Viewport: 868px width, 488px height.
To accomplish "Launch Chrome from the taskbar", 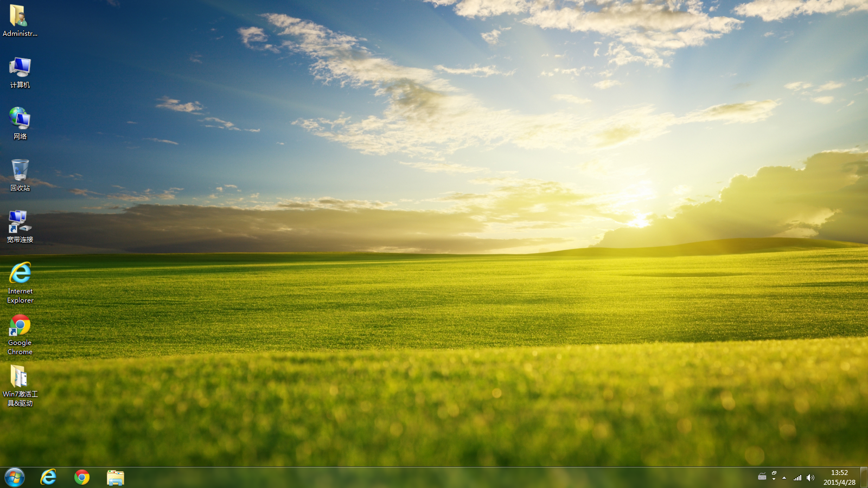I will 82,477.
